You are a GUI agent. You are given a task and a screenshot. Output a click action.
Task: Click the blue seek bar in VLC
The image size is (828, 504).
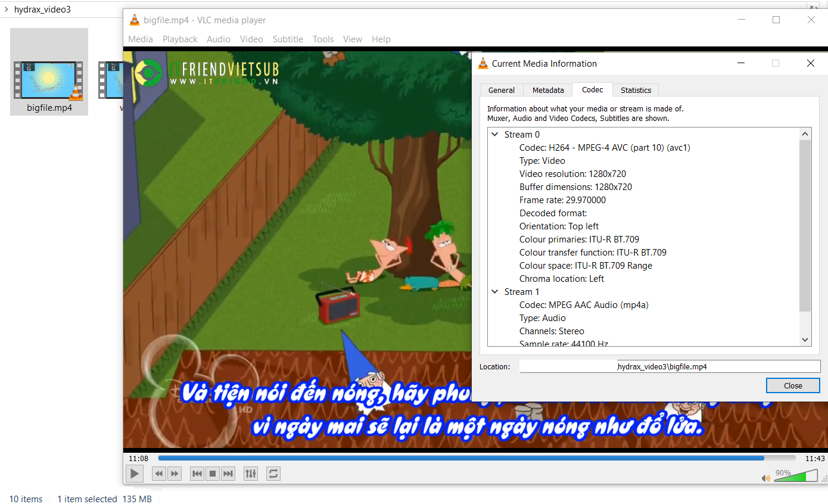point(477,458)
